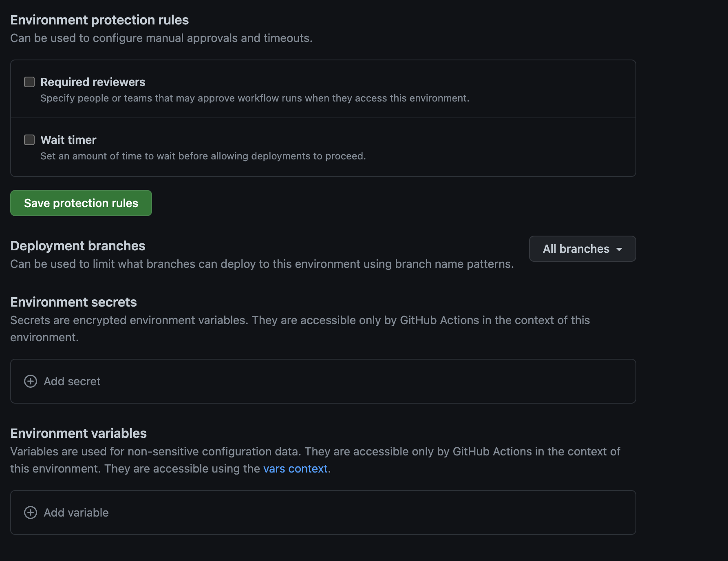Viewport: 728px width, 561px height.
Task: Click the Add variable text
Action: click(x=76, y=512)
